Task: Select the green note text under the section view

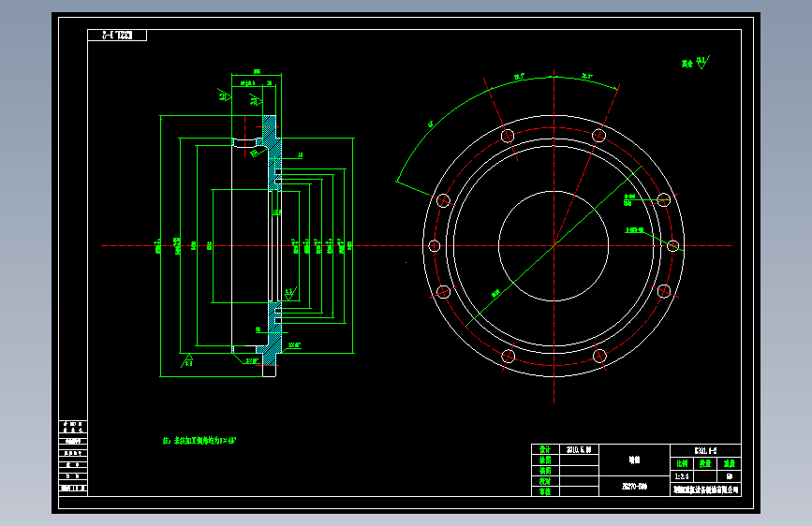Action: 199,441
